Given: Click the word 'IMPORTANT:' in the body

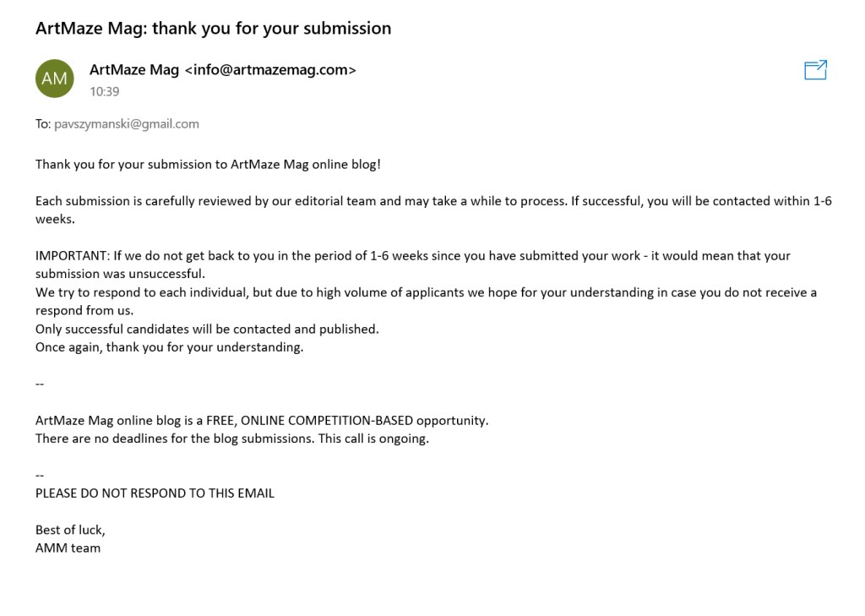Looking at the screenshot, I should click(x=71, y=255).
